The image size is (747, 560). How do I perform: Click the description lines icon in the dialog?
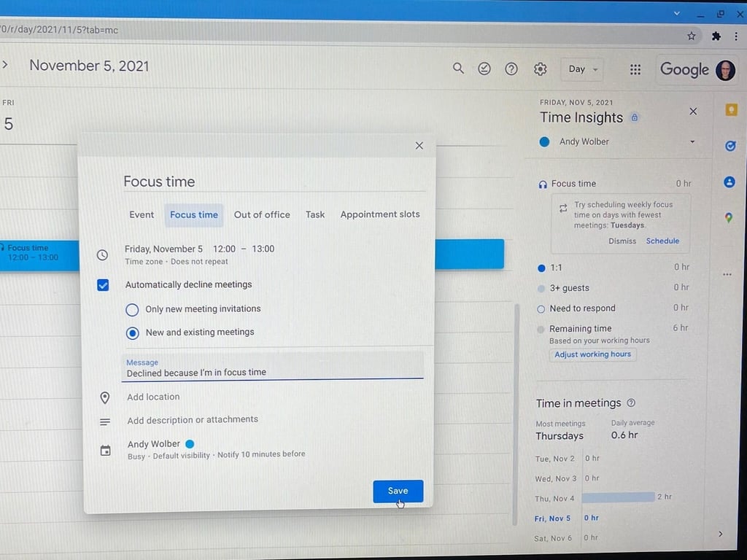(x=105, y=422)
